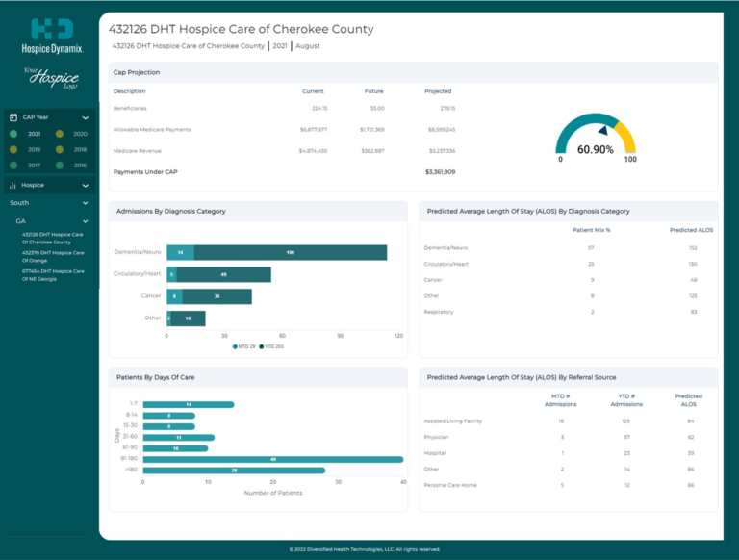Open 452378 DHT Hospice Care Of Orange
Screen dimensions: 739x560
tap(53, 257)
